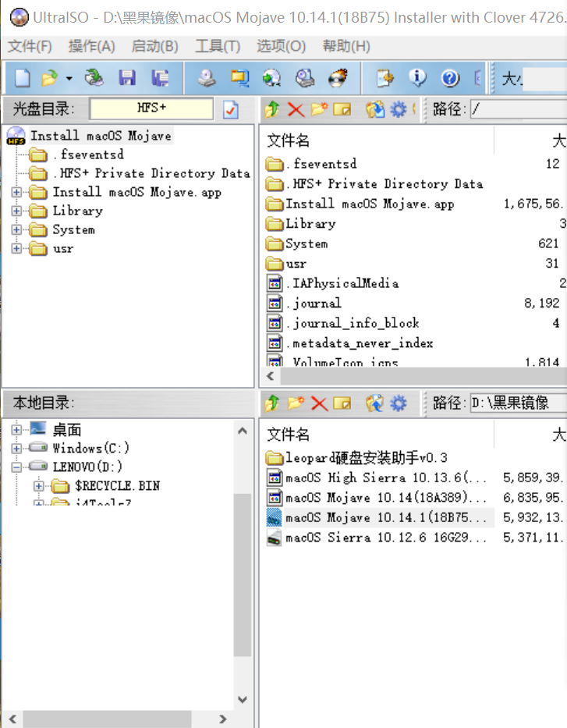Click the Add files toolbar icon
This screenshot has width=567, height=728.
385,78
